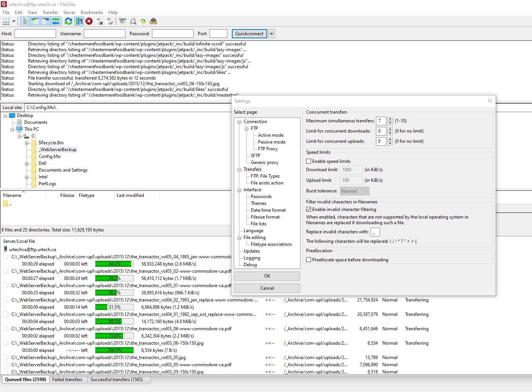The height and width of the screenshot is (392, 532).
Task: Click OK to save settings
Action: click(267, 276)
